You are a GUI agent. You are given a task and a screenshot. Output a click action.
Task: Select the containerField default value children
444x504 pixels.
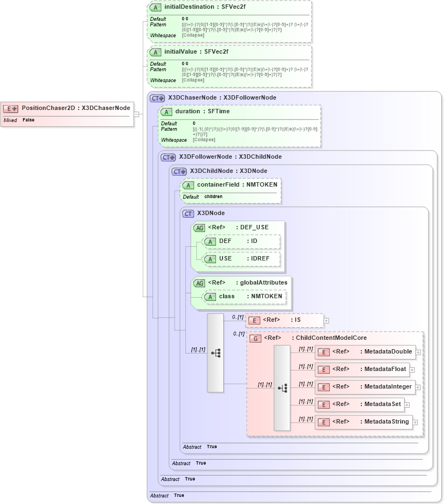(x=213, y=196)
